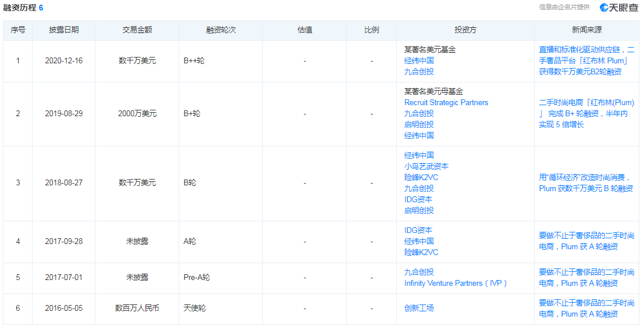This screenshot has width=644, height=330.
Task: Click the Recruit Strategic Partners investor link
Action: 446,103
